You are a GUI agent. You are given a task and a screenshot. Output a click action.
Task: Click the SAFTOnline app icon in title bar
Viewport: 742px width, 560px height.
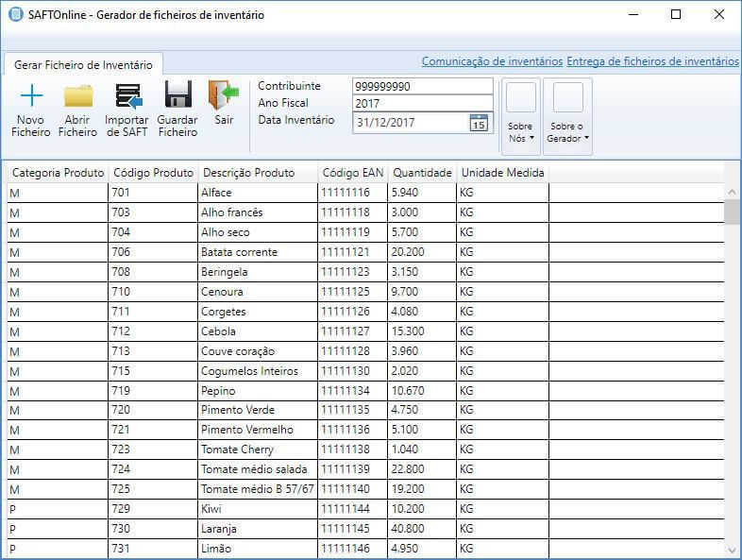click(15, 15)
